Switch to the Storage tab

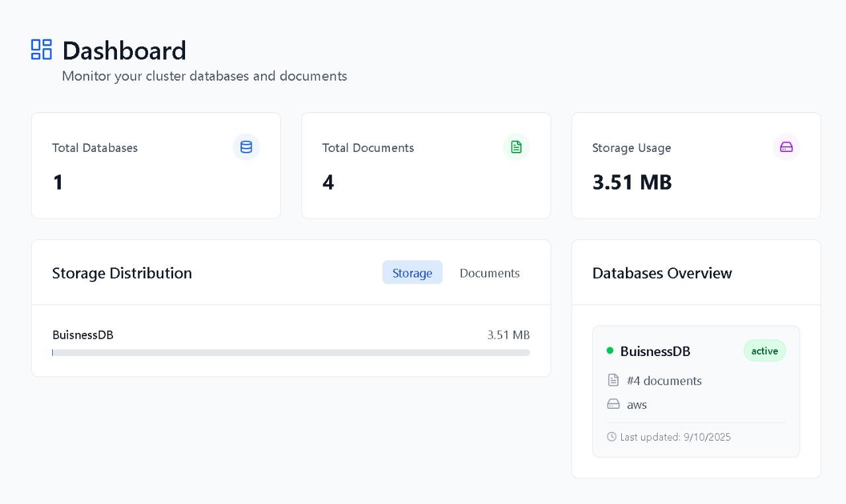pyautogui.click(x=412, y=273)
